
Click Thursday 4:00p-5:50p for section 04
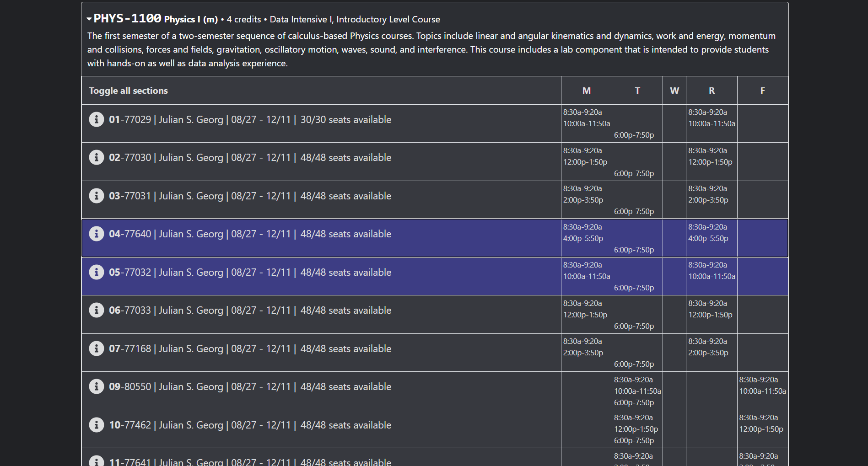click(708, 238)
